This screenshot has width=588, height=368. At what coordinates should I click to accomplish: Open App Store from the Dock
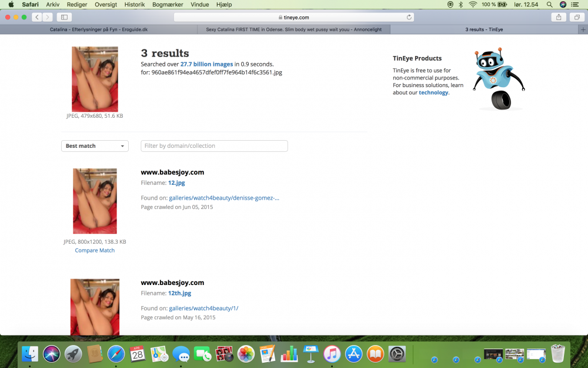(353, 354)
